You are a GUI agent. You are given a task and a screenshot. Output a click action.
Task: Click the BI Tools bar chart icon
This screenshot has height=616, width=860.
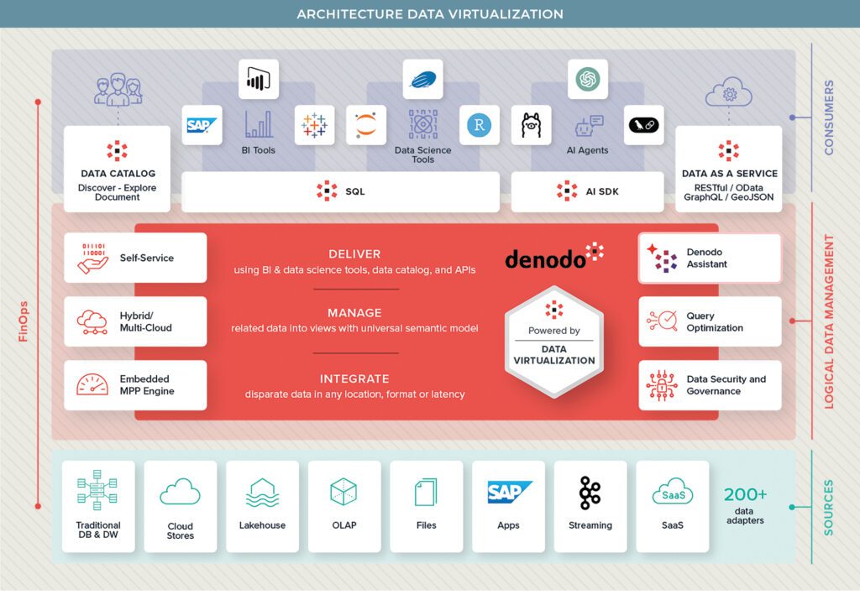[259, 124]
